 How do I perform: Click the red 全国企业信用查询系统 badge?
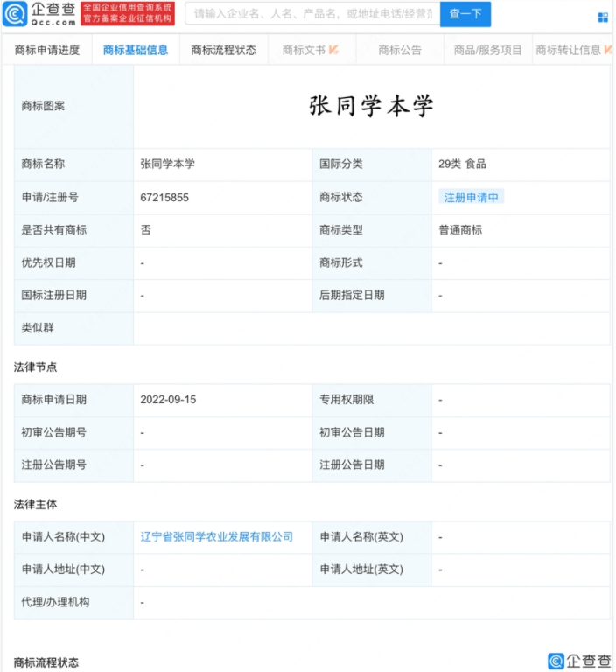(x=128, y=13)
